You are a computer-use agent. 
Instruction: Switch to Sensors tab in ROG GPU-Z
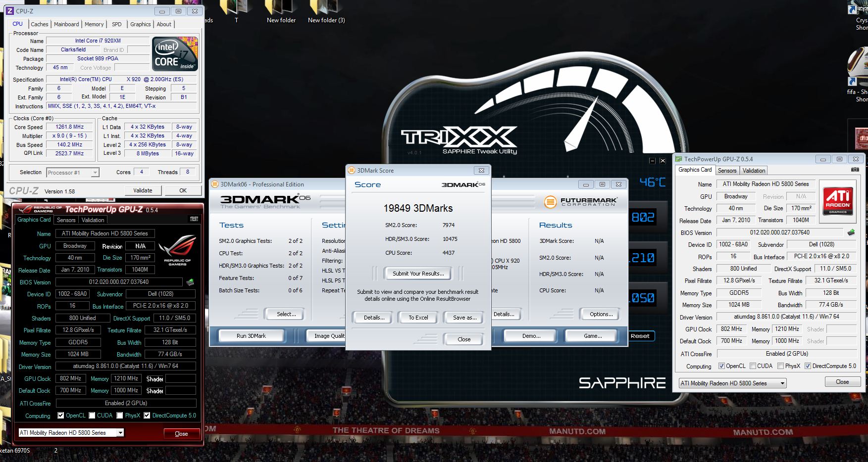tap(66, 220)
